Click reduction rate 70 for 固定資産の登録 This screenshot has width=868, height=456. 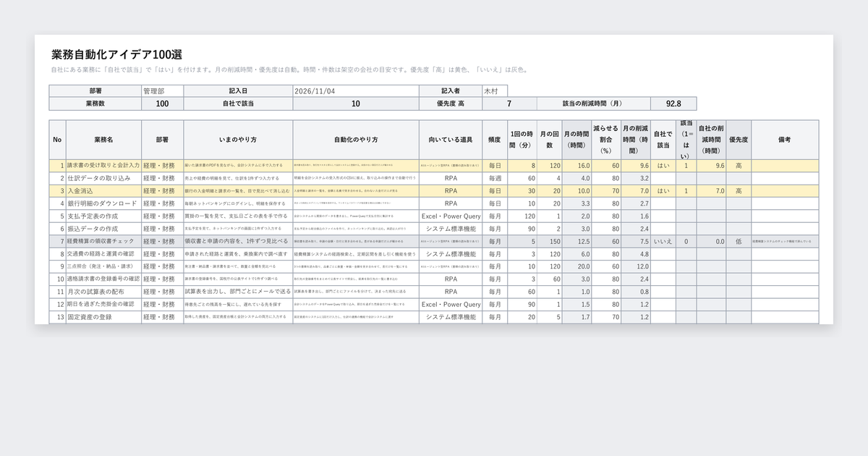click(x=606, y=317)
